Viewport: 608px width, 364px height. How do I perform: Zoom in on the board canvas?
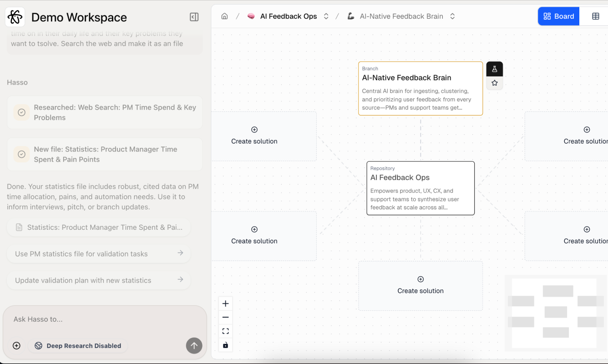[225, 303]
